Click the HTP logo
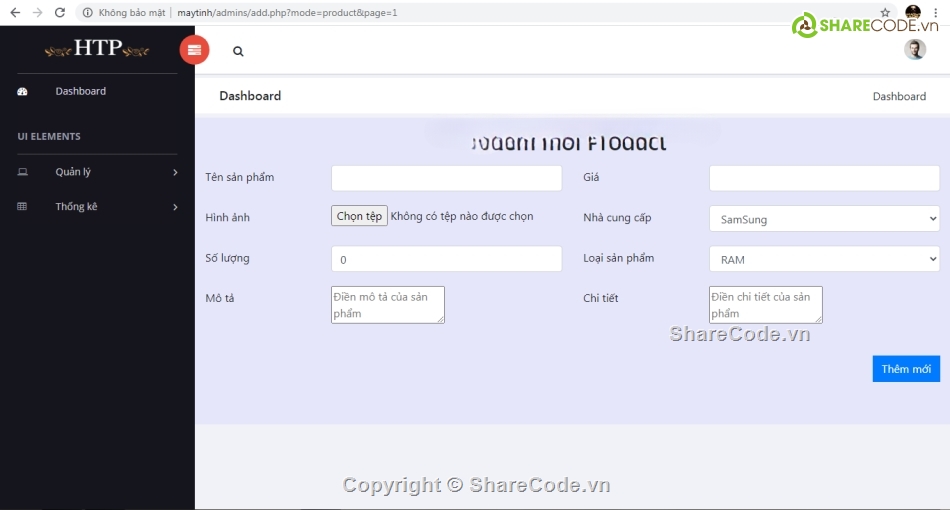 tap(97, 48)
